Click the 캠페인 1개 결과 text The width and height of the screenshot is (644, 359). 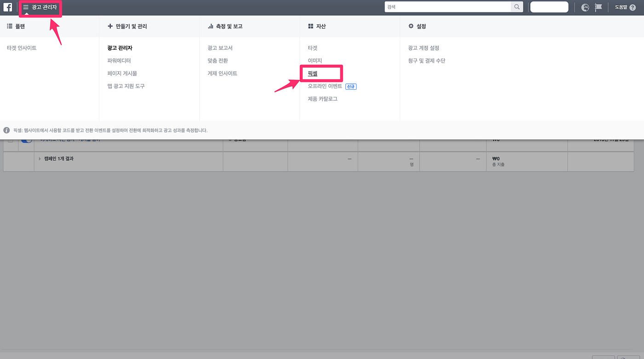coord(58,159)
